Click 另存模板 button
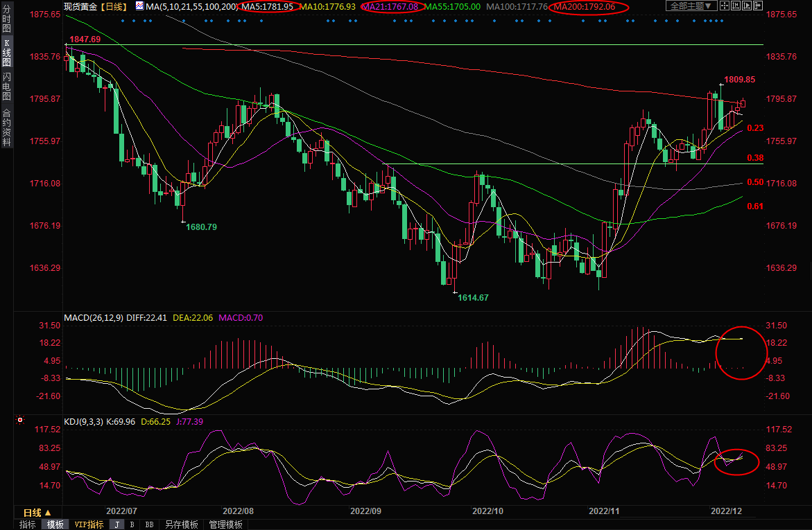 point(182,524)
